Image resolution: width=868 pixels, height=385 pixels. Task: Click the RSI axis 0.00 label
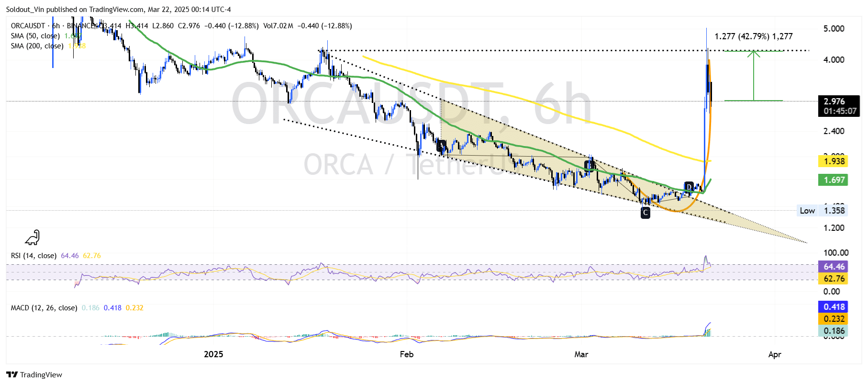click(x=832, y=292)
